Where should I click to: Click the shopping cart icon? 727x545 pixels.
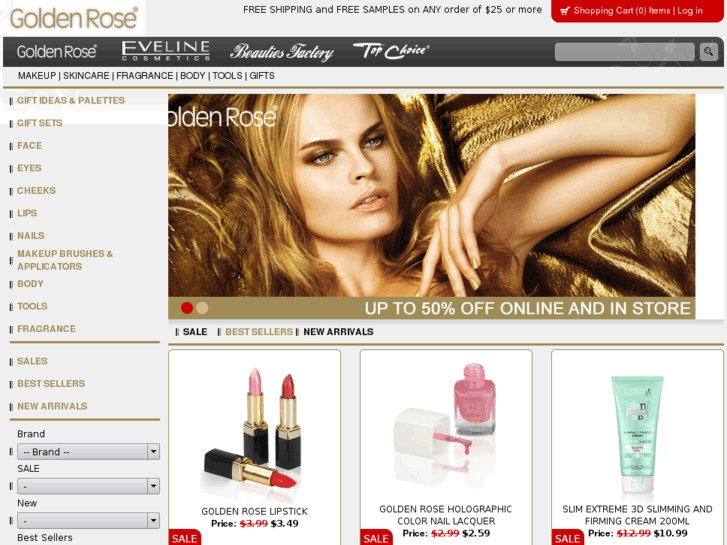pos(565,11)
